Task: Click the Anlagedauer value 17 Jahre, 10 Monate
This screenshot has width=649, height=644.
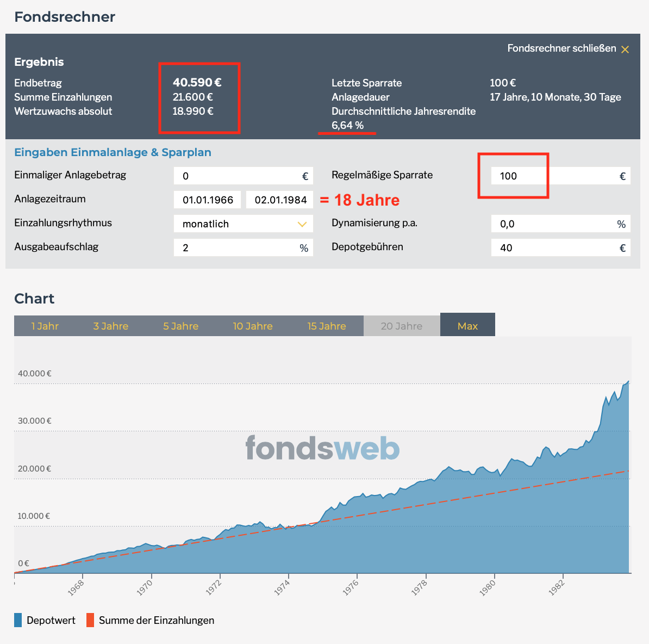Action: pyautogui.click(x=556, y=97)
